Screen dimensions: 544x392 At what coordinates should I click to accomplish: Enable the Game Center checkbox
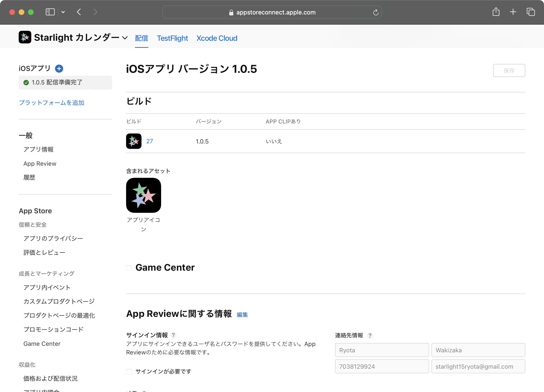coord(129,268)
